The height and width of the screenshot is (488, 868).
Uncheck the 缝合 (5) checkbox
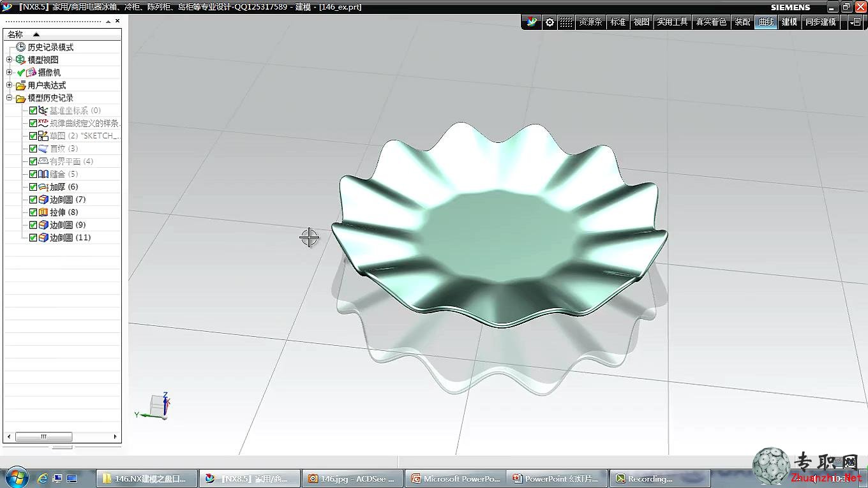(x=33, y=174)
